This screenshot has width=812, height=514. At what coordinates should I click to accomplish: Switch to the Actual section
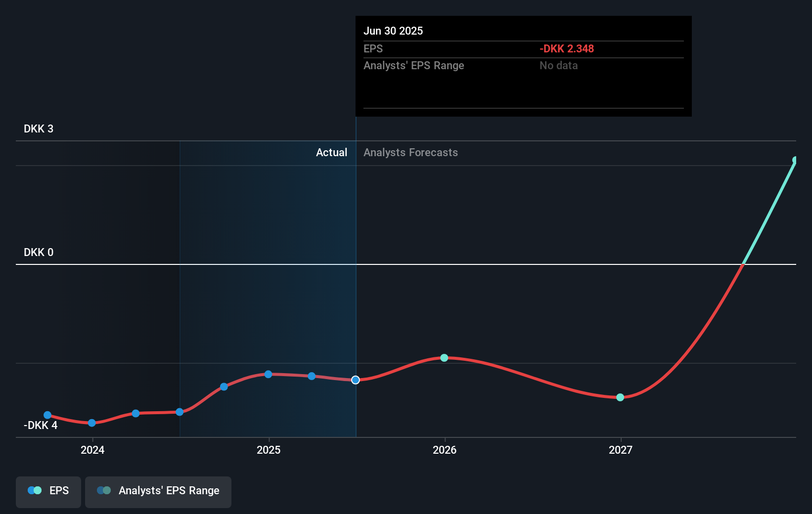click(331, 153)
